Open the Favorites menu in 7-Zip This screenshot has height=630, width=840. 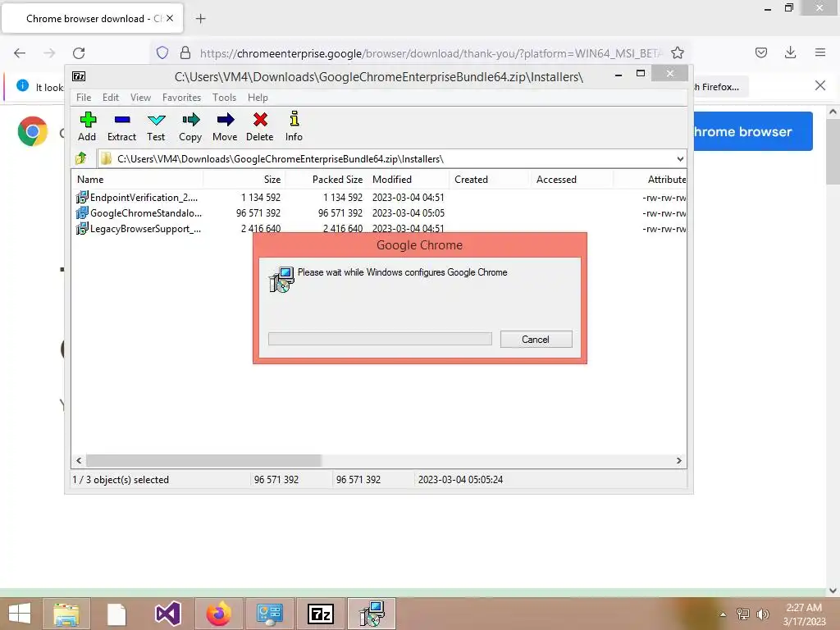pos(181,98)
